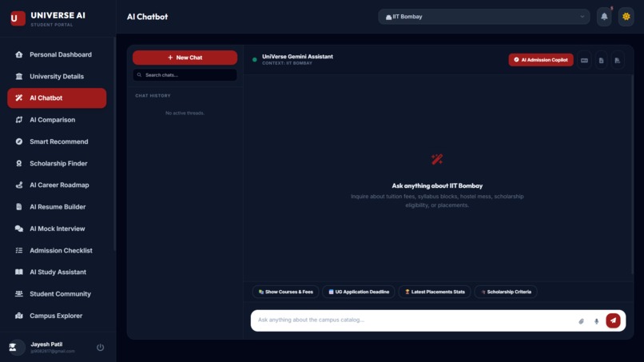The width and height of the screenshot is (644, 362).
Task: Click the Admission Checklist list icon
Action: [x=19, y=250]
